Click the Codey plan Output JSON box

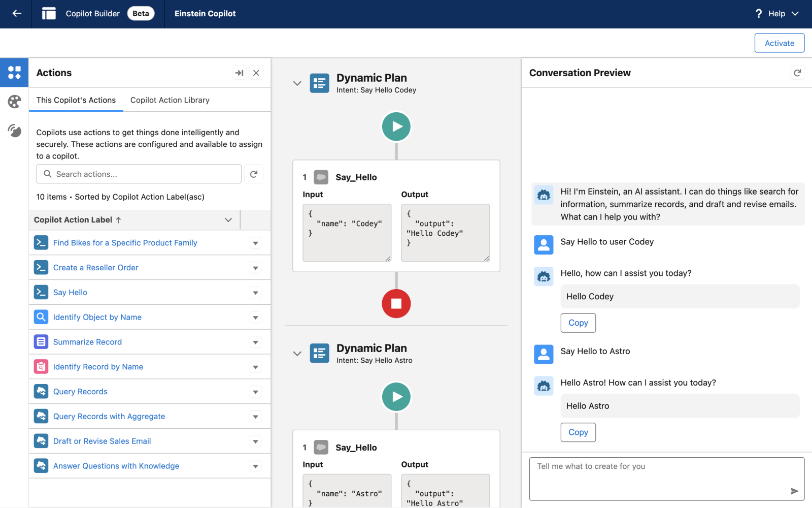(446, 233)
